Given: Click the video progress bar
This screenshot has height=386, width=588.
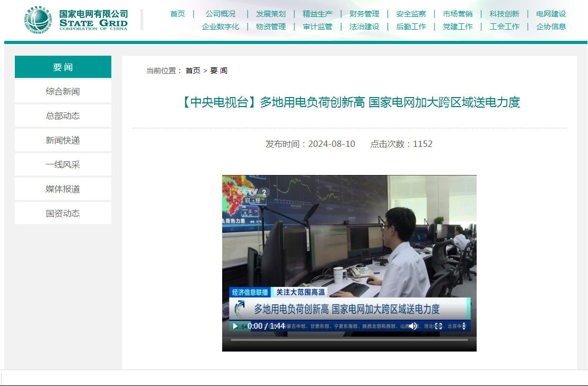Looking at the screenshot, I should [x=349, y=340].
